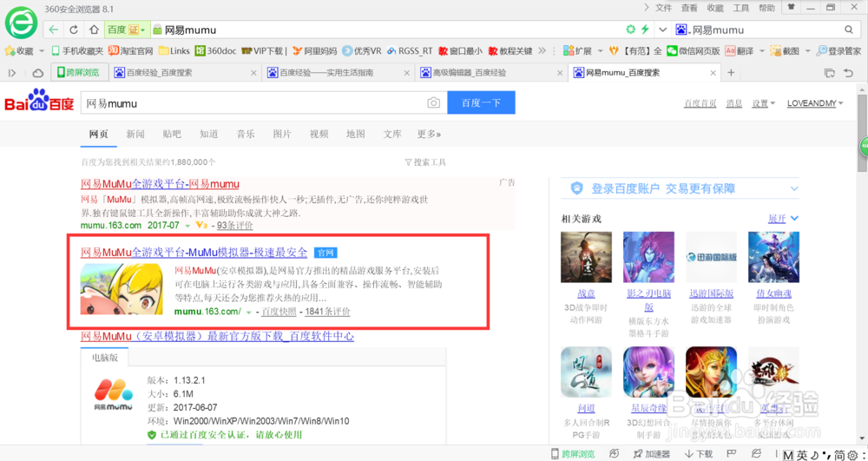868x461 pixels.
Task: Switch to 百度经验——实用生活指南 tab
Action: [339, 73]
